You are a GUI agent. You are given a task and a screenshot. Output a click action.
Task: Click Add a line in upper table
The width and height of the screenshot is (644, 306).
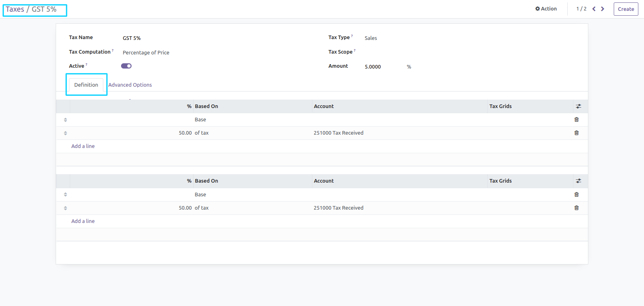point(83,146)
